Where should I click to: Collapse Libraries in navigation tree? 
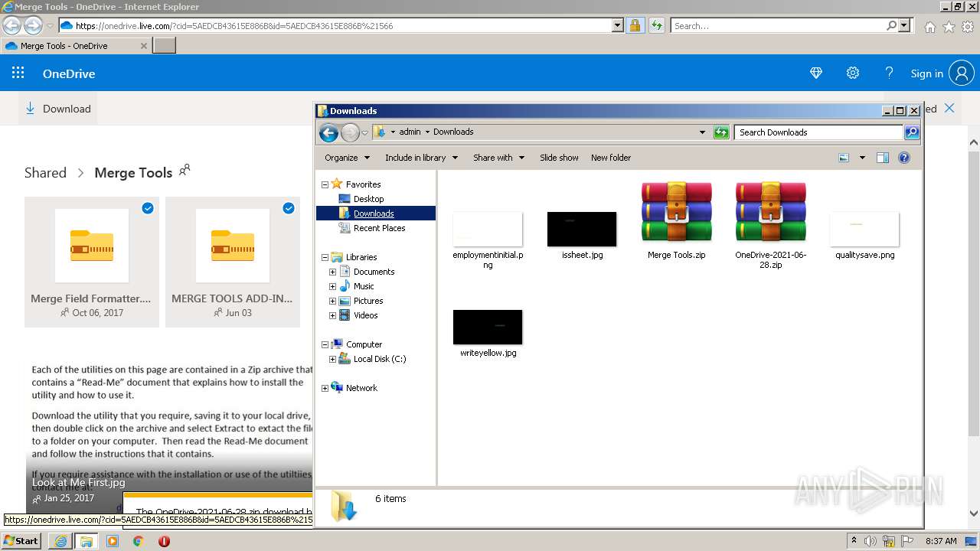click(x=325, y=257)
